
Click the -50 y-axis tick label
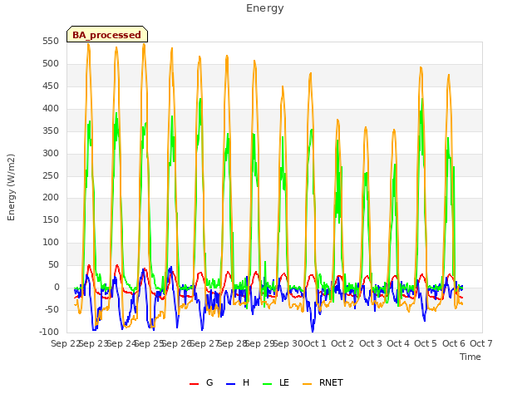click(x=52, y=309)
